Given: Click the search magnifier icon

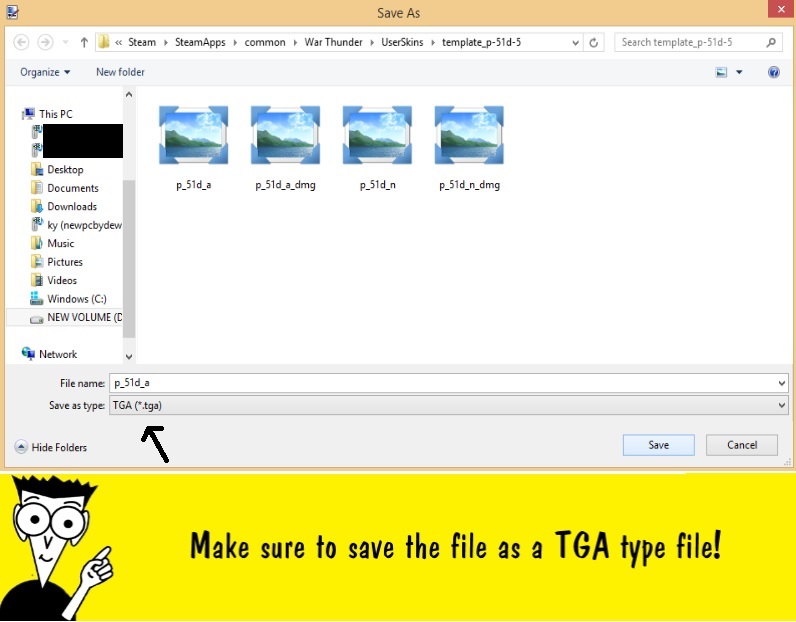Looking at the screenshot, I should (771, 42).
